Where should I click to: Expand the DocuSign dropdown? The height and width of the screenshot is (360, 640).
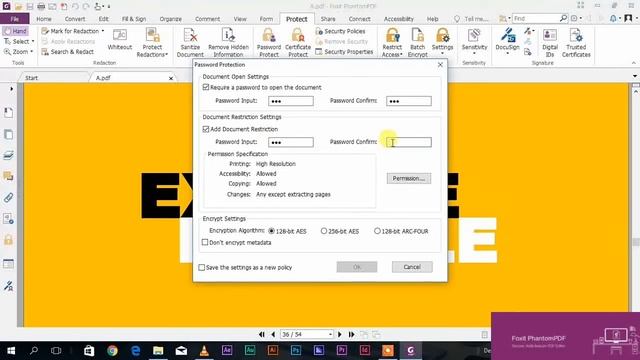[507, 53]
